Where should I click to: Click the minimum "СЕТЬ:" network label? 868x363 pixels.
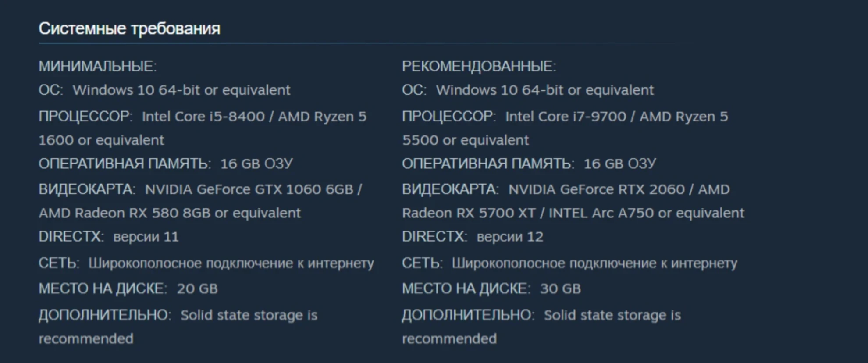point(59,263)
